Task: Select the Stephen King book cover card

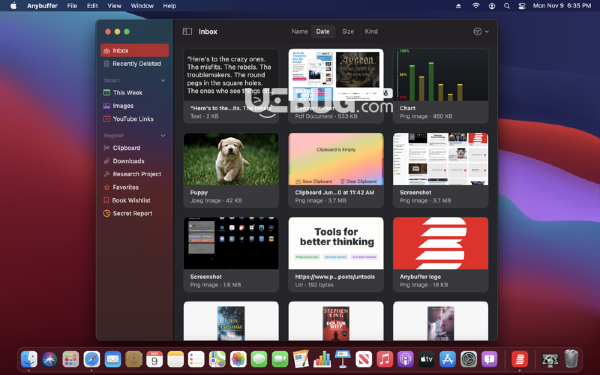Action: (x=336, y=321)
